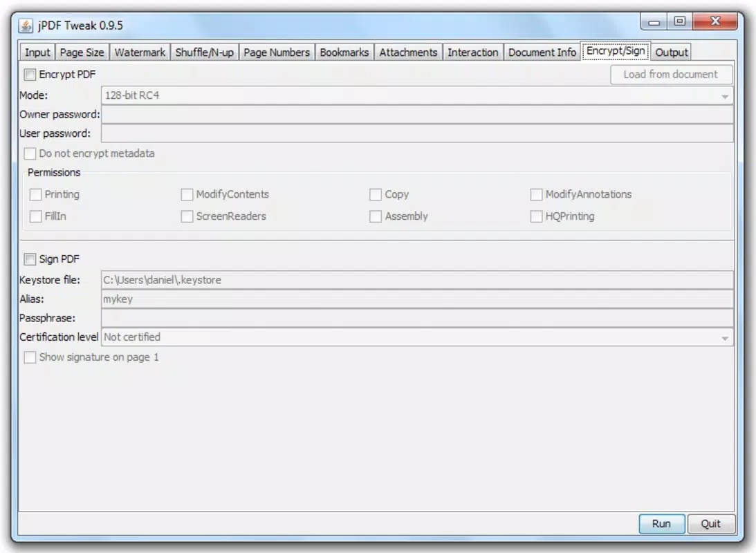The image size is (756, 553).
Task: Click the jPDF Tweak Java icon in title bar
Action: [26, 26]
